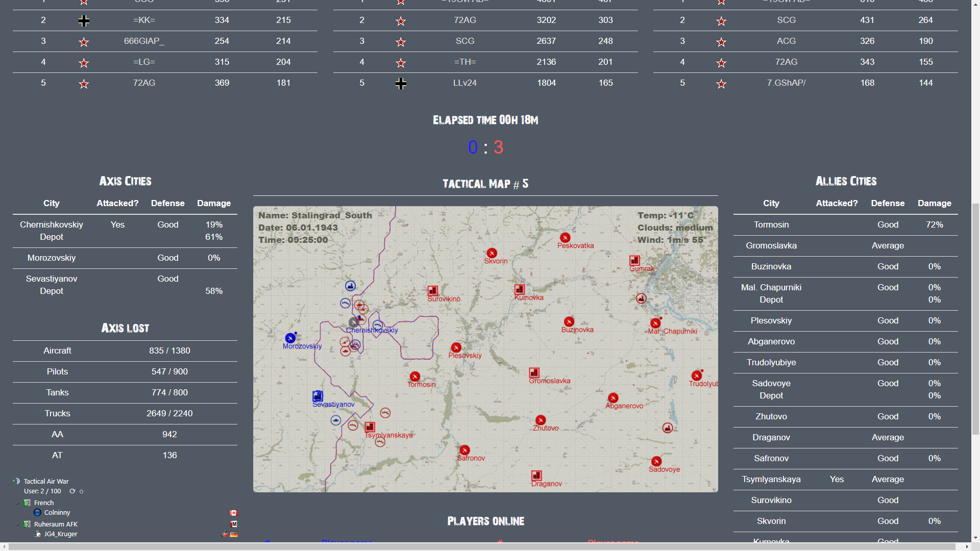Click the Morozovskiy airfield marker on the map
Image resolution: width=980 pixels, height=551 pixels.
click(290, 338)
